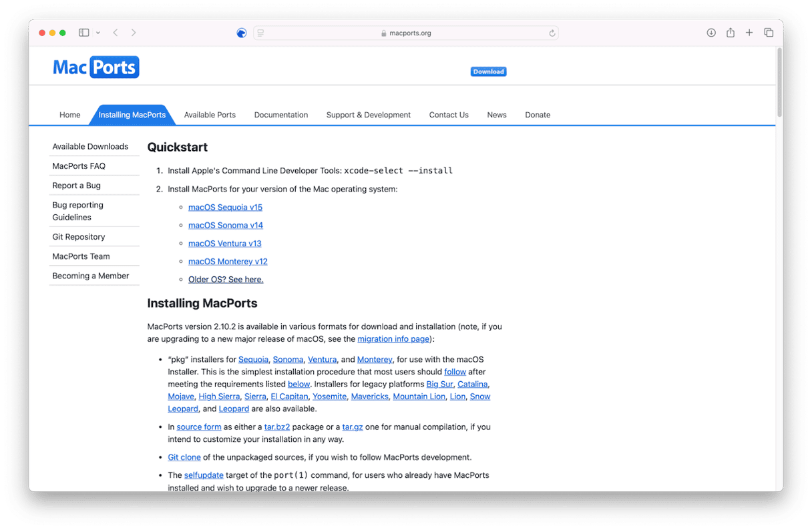The height and width of the screenshot is (530, 812).
Task: Go to the Support & Development tab
Action: [x=369, y=115]
